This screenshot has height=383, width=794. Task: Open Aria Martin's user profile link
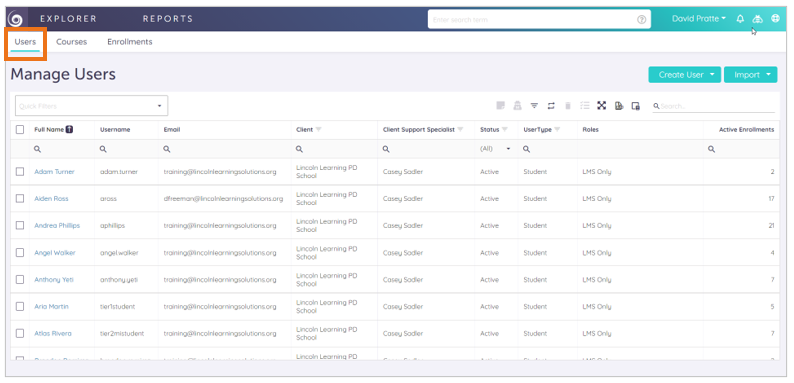51,307
